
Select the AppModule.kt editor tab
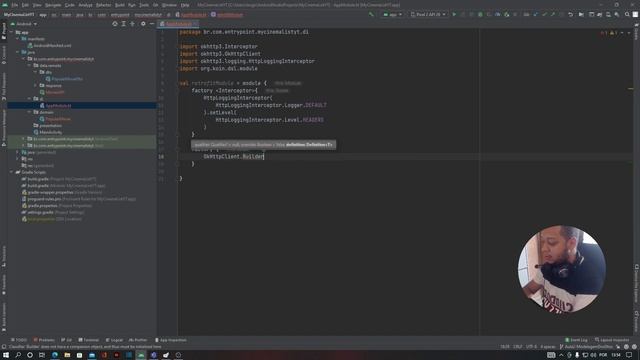[x=178, y=24]
